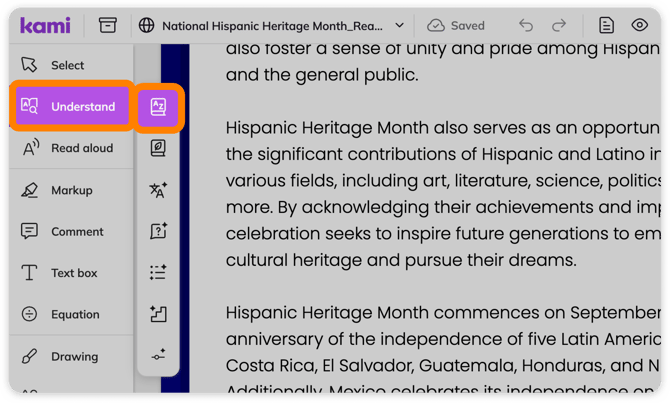Viewport: 670px width, 403px height.
Task: Undo the last action
Action: click(x=526, y=26)
